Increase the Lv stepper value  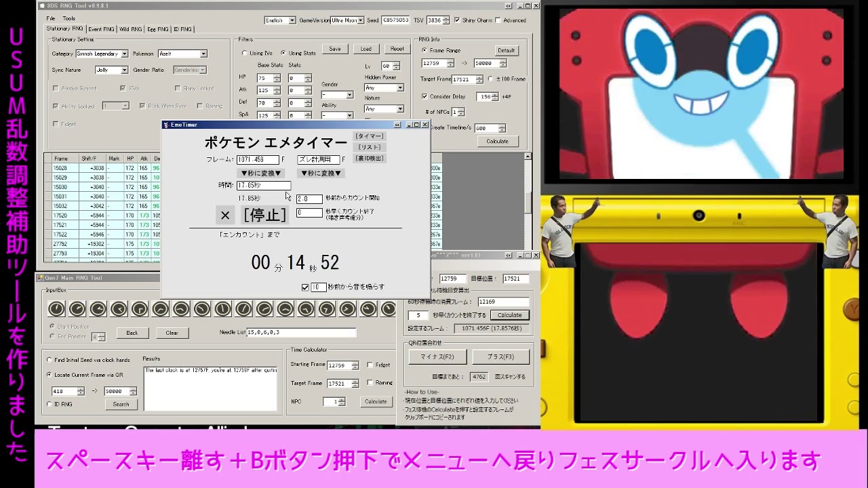[397, 64]
